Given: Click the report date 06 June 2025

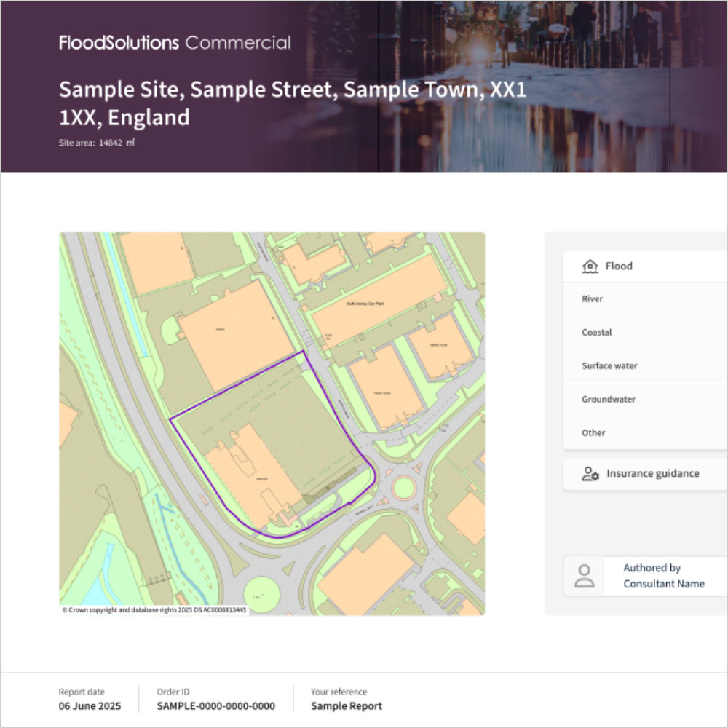Looking at the screenshot, I should point(90,706).
